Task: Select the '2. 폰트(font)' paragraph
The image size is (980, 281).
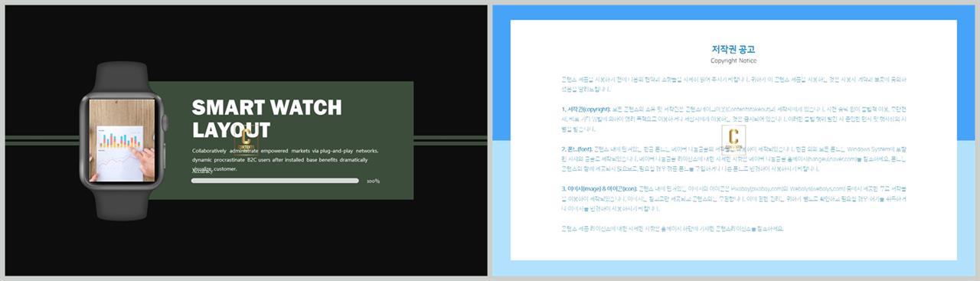Action: (x=733, y=158)
